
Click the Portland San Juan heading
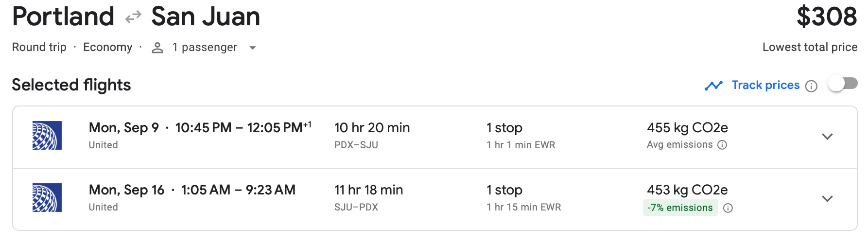pyautogui.click(x=136, y=17)
